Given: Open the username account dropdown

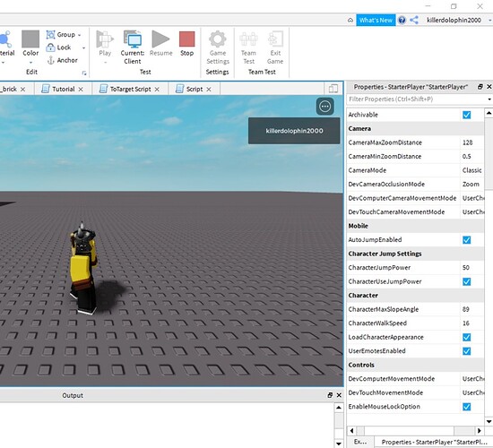Looking at the screenshot, I should 489,21.
